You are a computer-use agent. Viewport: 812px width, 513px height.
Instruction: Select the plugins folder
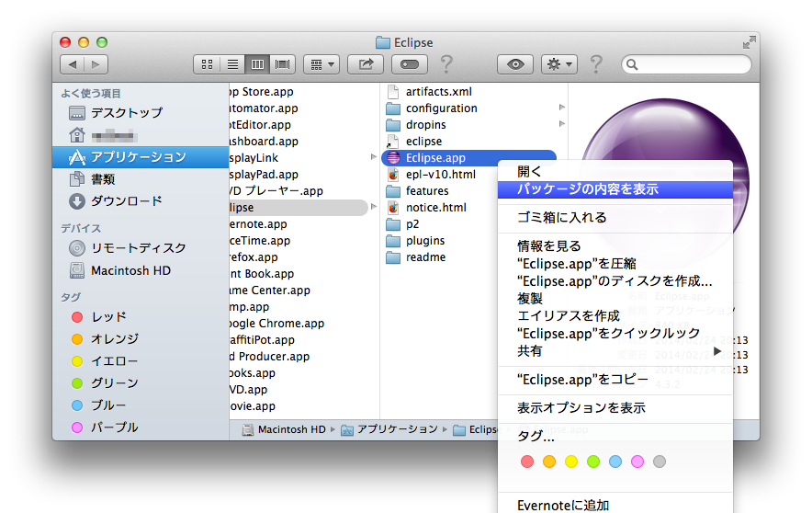coord(425,241)
